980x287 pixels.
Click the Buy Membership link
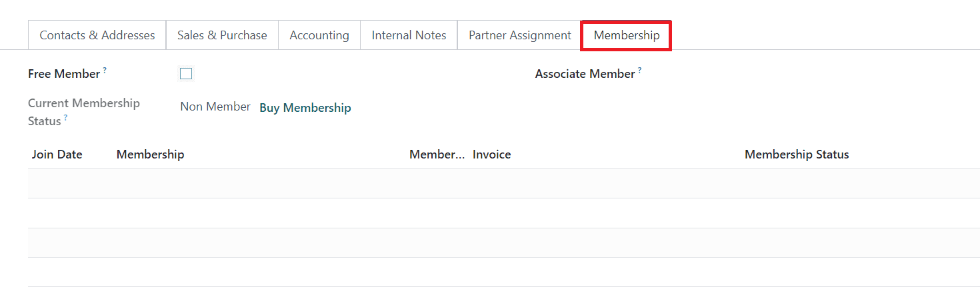coord(305,108)
